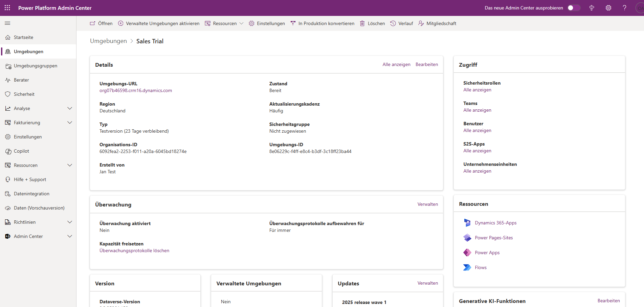Viewport: 644px width, 307px height.
Task: Click the Dynamics 365-Apps icon
Action: [467, 223]
